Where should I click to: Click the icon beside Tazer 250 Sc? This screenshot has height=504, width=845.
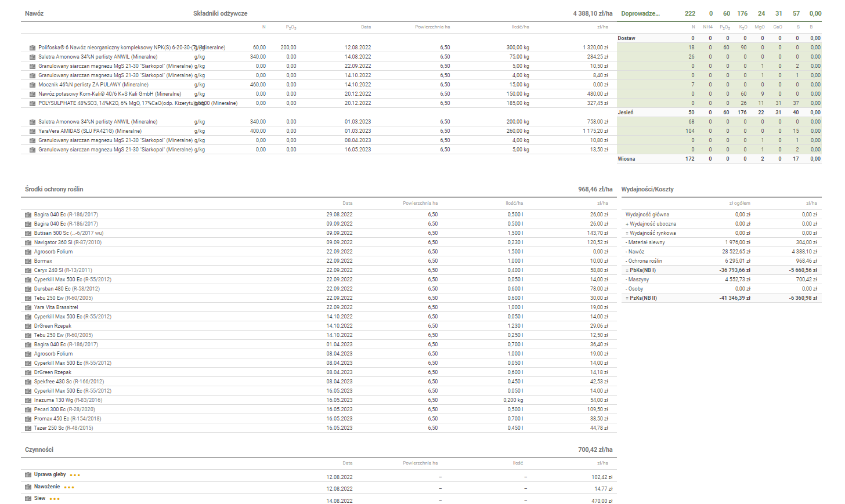click(28, 428)
